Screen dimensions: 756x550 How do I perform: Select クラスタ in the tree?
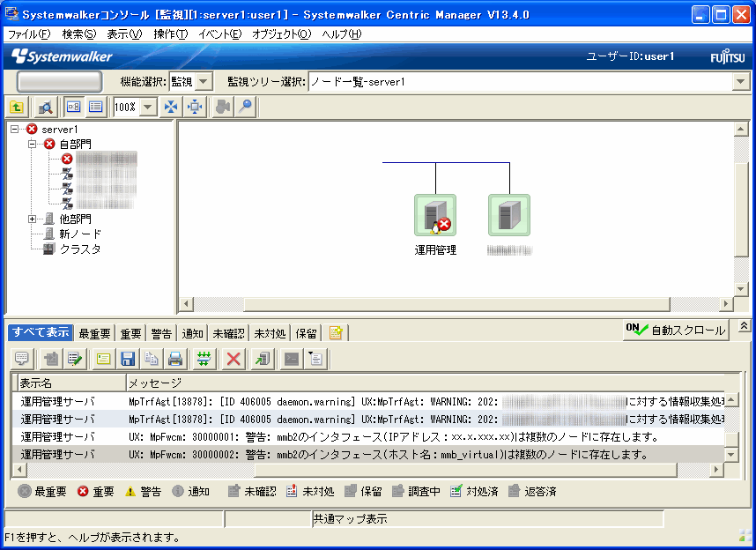(80, 249)
